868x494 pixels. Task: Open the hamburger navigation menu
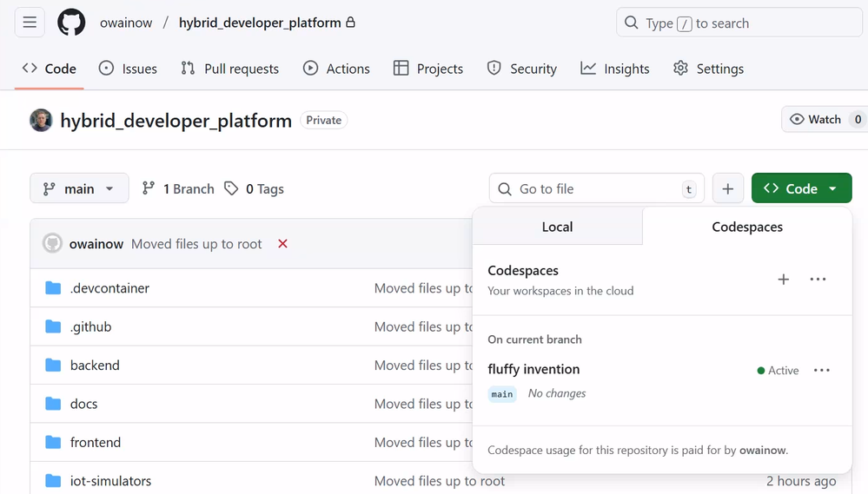pyautogui.click(x=30, y=23)
